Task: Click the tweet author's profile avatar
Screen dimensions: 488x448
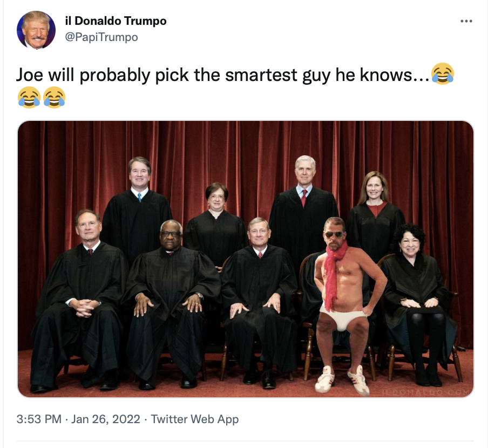Action: coord(36,30)
